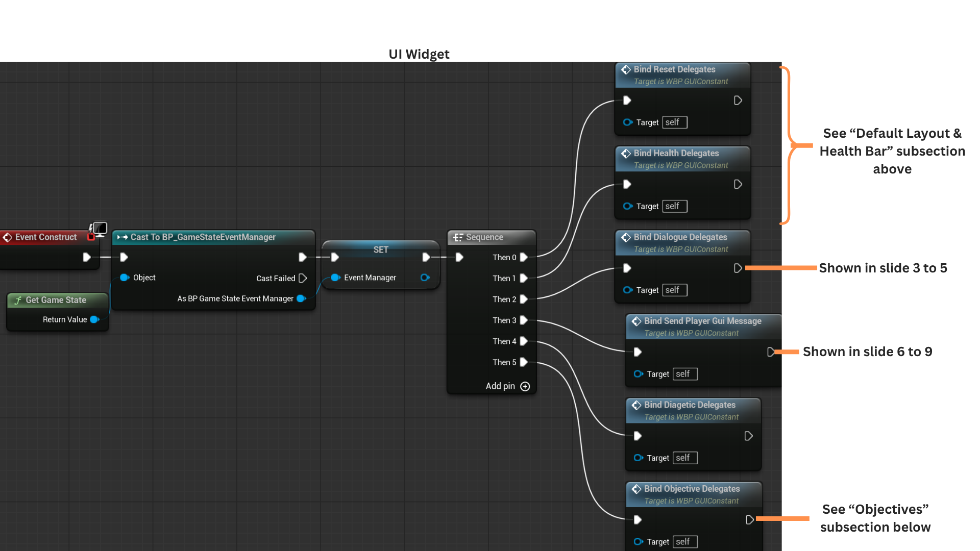Click the Get Game State function icon

[x=18, y=300]
